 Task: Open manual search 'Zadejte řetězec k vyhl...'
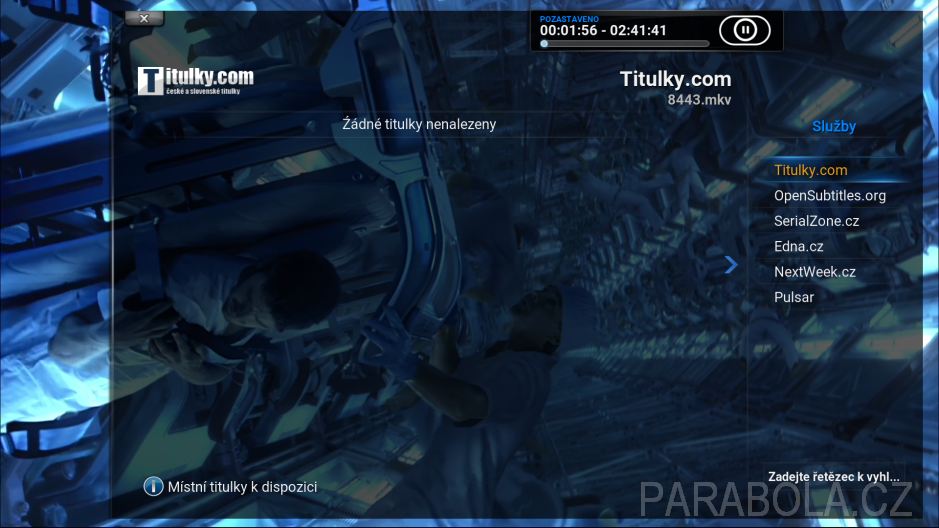[834, 477]
